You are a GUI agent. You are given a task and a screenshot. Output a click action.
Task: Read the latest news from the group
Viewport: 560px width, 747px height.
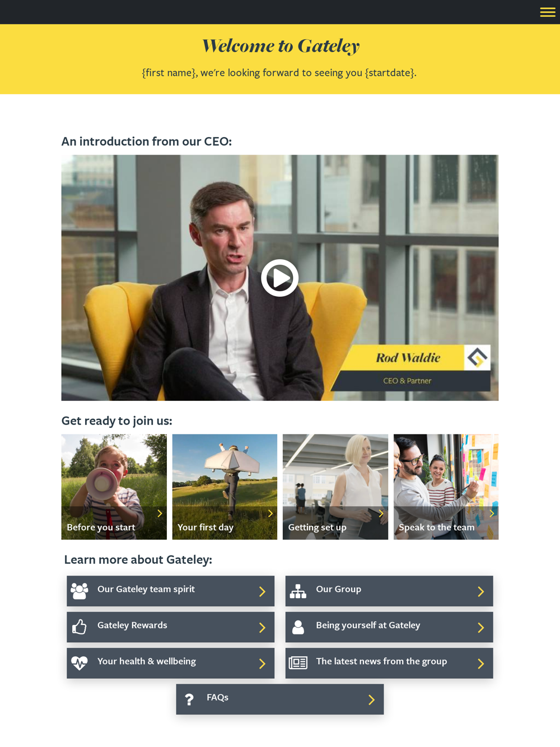coord(389,663)
